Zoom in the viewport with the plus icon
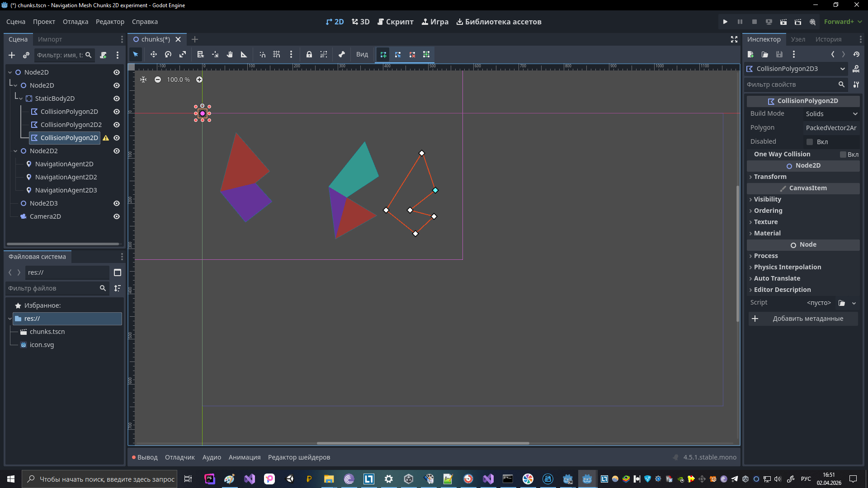 click(199, 80)
